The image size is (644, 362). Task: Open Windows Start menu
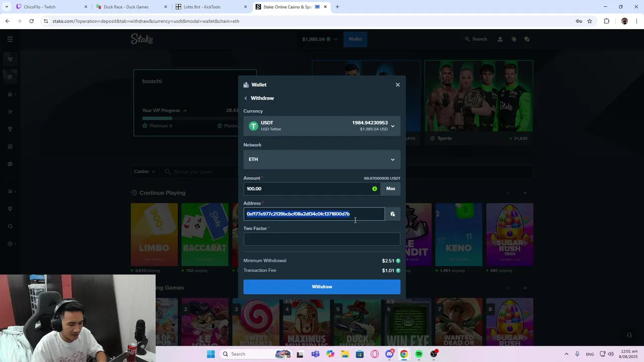(210, 354)
